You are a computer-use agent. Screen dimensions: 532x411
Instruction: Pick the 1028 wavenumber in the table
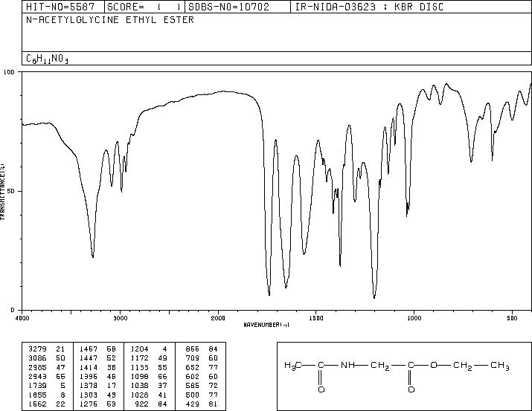139,395
